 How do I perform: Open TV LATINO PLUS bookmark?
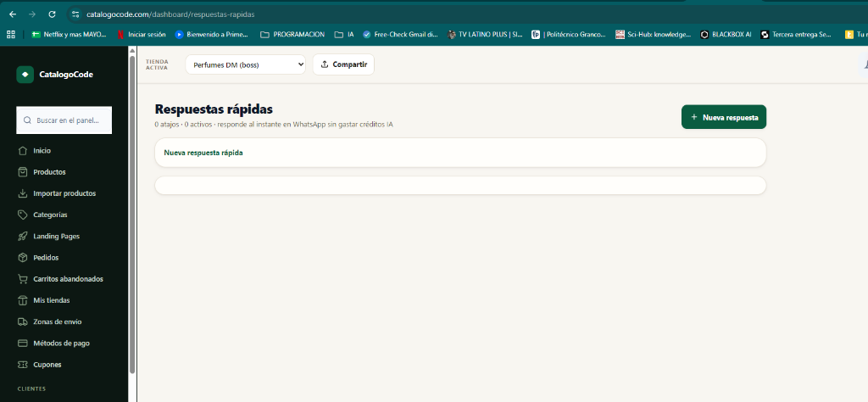pyautogui.click(x=485, y=34)
